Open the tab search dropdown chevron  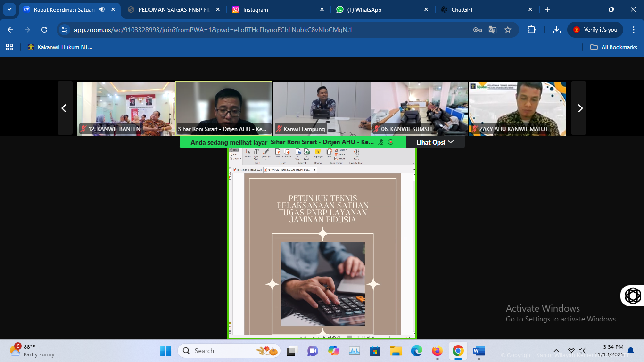9,9
